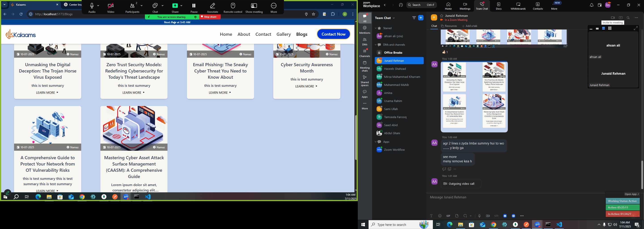
Task: Click the address bar showing localhost:5173/Blogs
Action: tap(165, 14)
